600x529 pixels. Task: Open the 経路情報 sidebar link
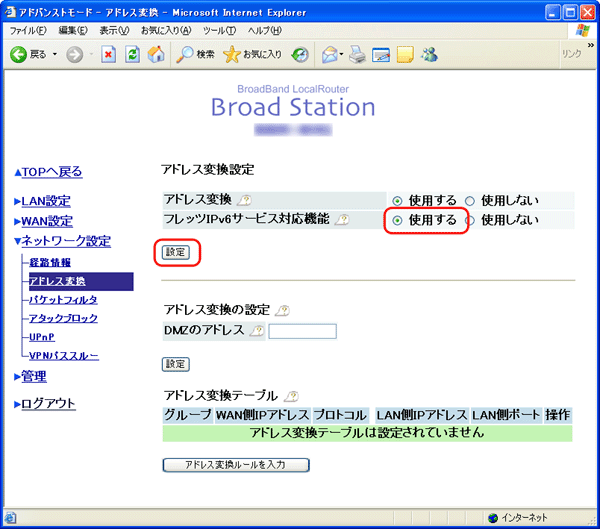(50, 263)
